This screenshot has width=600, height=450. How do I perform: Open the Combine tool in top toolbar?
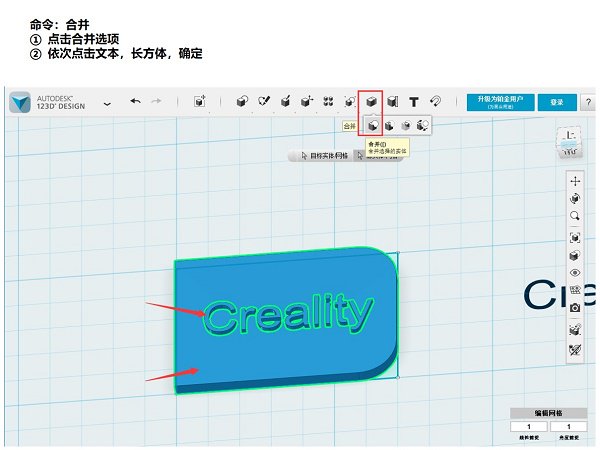[x=371, y=102]
